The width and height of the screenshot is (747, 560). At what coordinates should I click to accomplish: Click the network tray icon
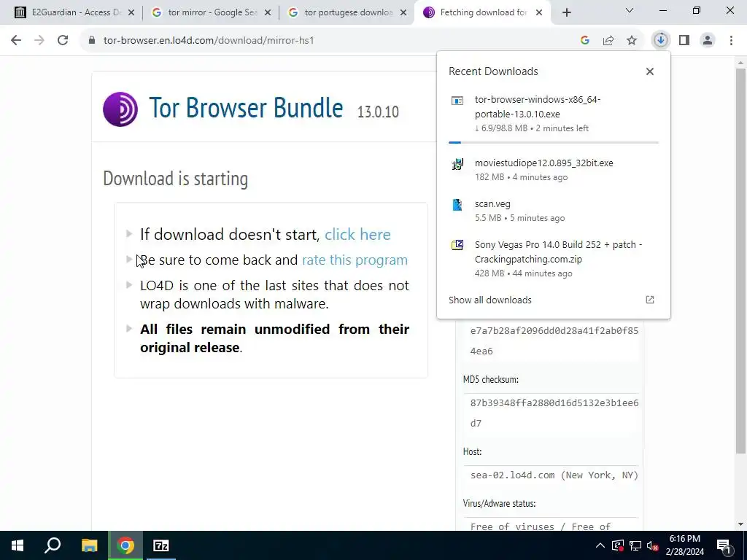[x=635, y=545]
